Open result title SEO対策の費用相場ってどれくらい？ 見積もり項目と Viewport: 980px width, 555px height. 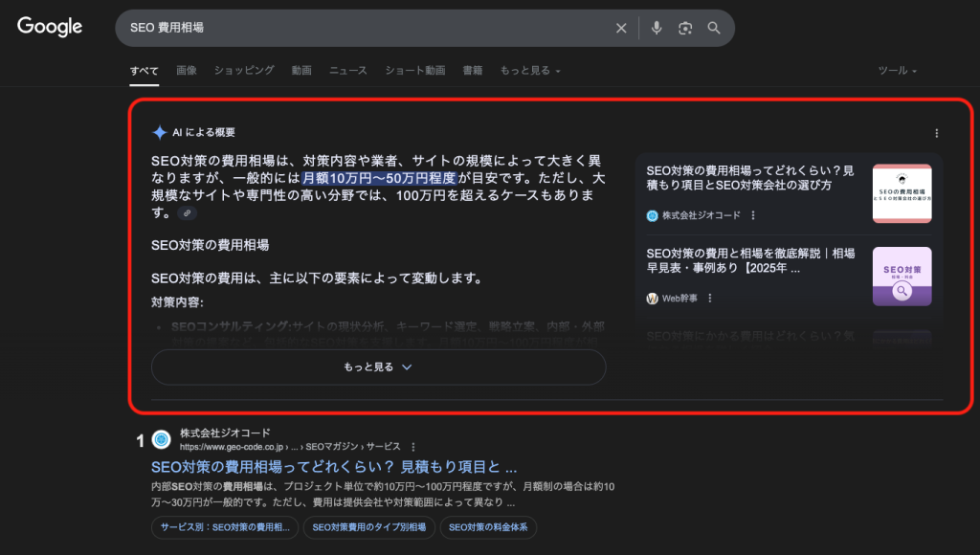(x=334, y=467)
